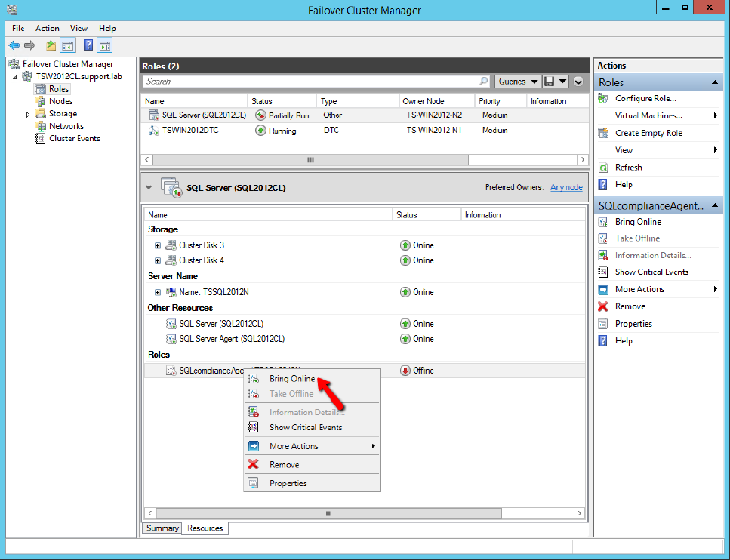Click the Offline status icon of SQLcomplianceAgent
This screenshot has height=560, width=730.
(405, 371)
